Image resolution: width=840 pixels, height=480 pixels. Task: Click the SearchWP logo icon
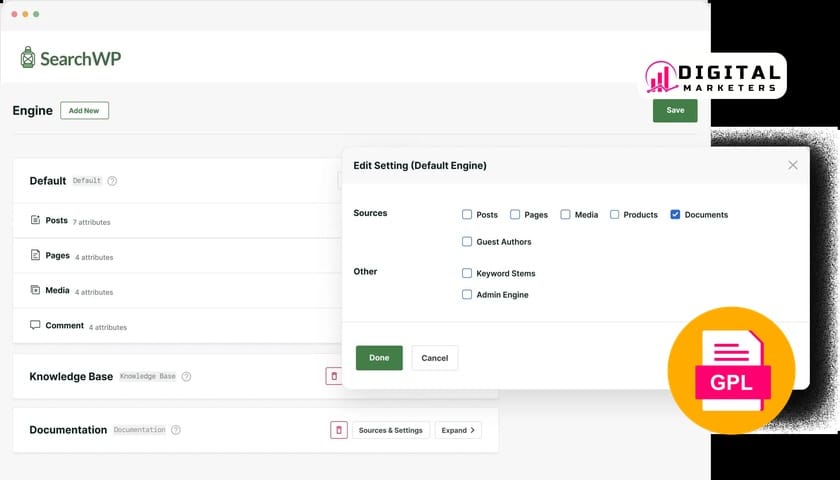click(x=28, y=58)
